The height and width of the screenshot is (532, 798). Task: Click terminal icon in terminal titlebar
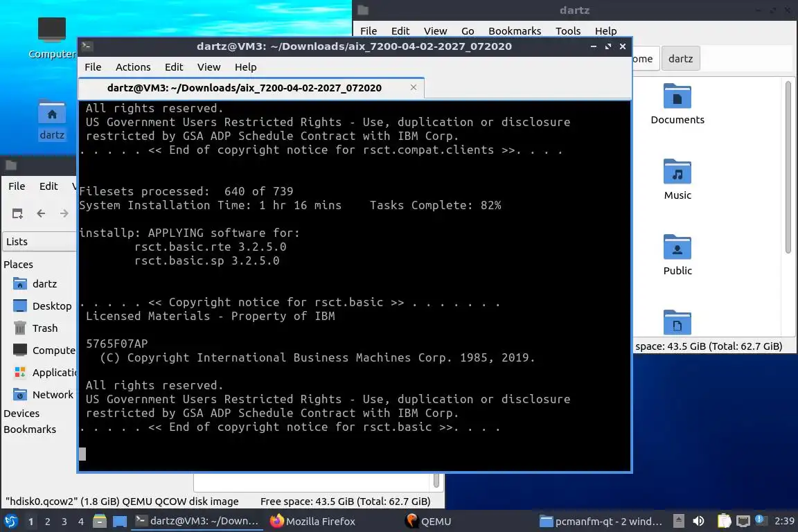click(x=87, y=46)
